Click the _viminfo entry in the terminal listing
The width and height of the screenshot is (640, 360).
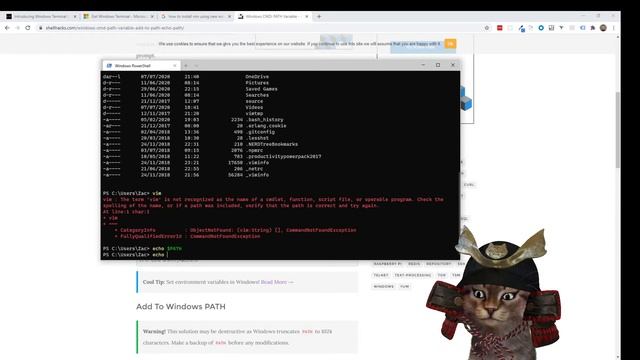(257, 175)
